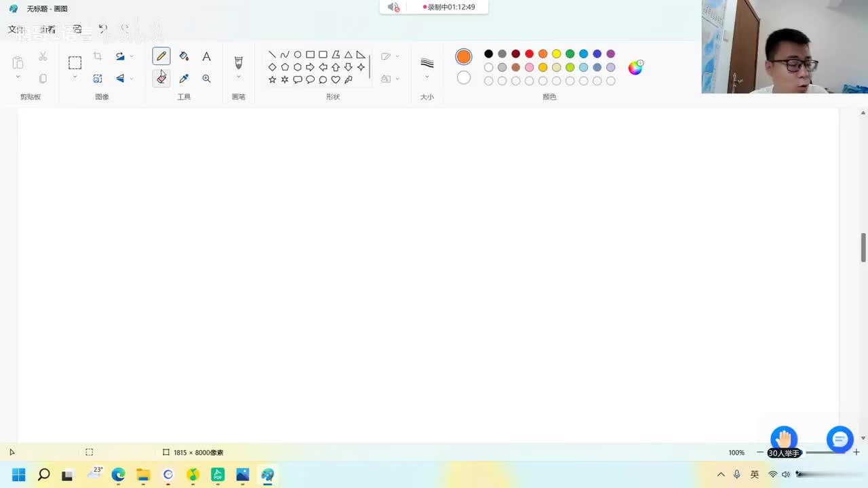
Task: Select Color 1 orange foreground swatch
Action: (x=464, y=56)
